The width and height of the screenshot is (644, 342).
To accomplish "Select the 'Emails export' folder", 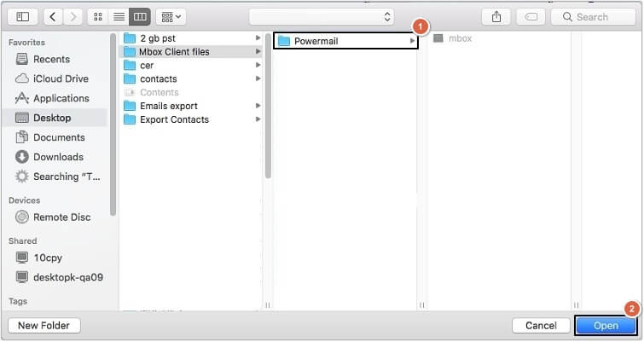I will [x=191, y=106].
